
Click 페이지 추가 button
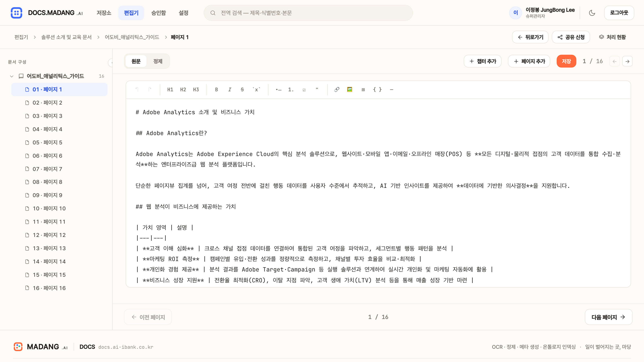[x=529, y=61]
